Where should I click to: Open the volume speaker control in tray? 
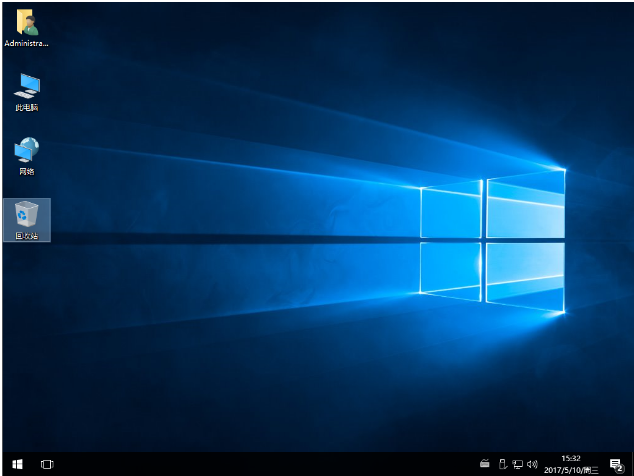(532, 464)
